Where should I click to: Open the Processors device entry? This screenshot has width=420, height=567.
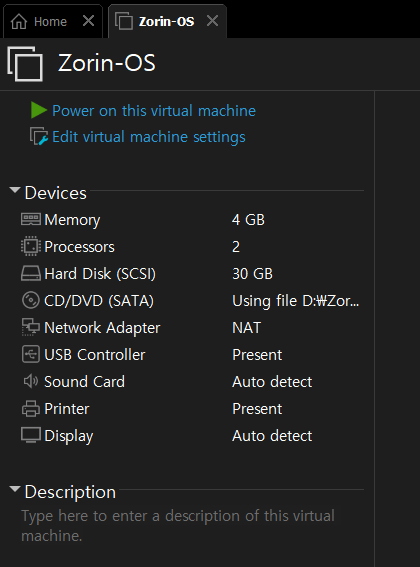click(79, 247)
